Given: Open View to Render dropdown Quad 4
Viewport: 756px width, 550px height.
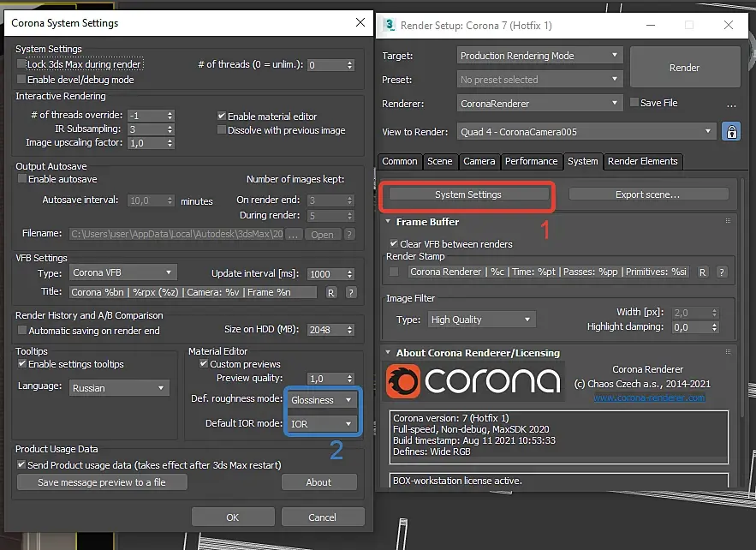Looking at the screenshot, I should click(586, 132).
